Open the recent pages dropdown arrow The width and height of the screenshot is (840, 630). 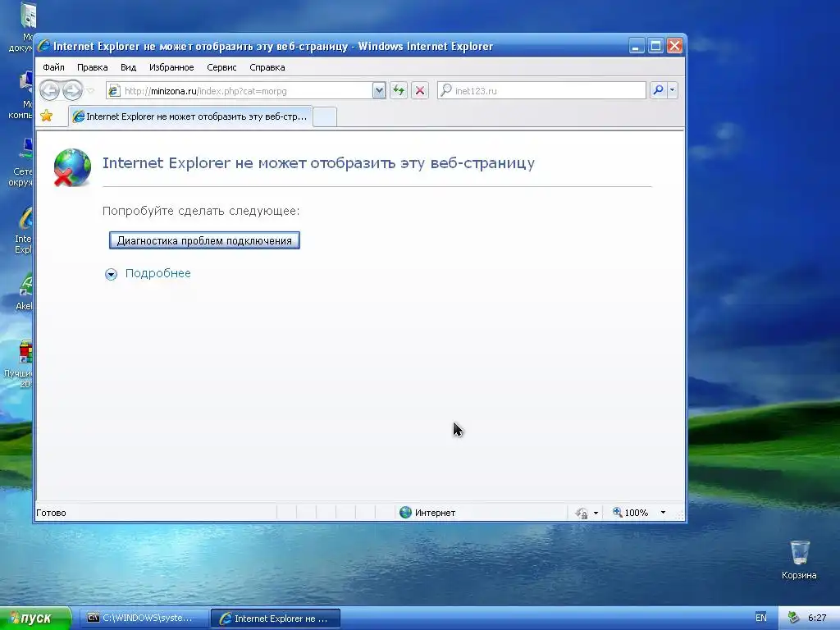click(x=90, y=90)
